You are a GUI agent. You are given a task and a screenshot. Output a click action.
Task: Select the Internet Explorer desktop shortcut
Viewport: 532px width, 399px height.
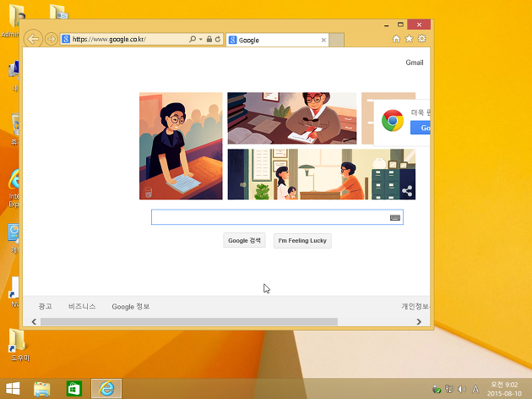coord(14,188)
